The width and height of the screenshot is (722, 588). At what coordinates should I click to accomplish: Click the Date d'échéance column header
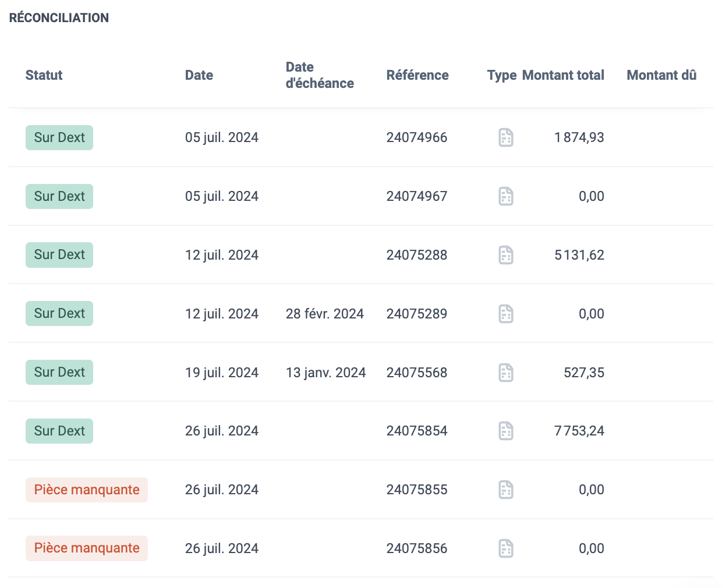[x=320, y=75]
